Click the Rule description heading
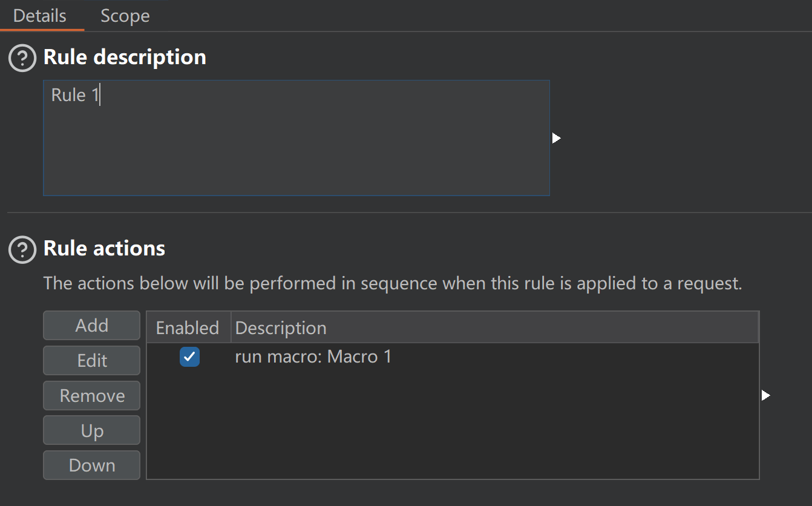 click(125, 57)
